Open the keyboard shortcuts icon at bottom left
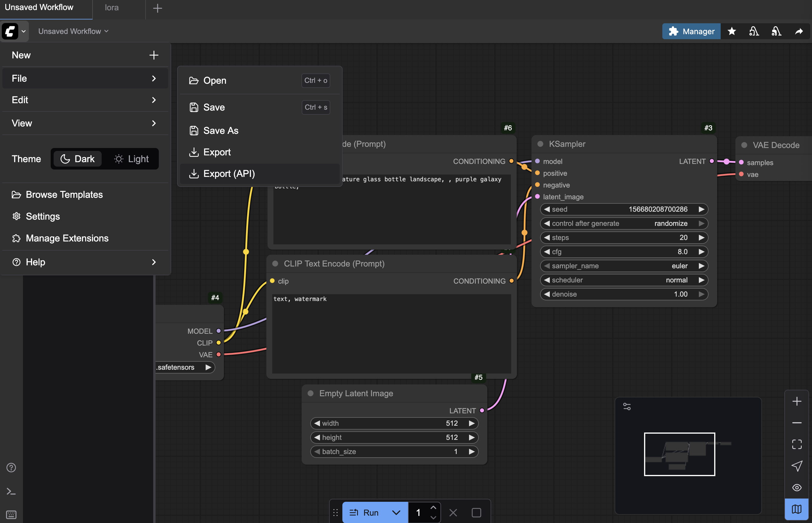 [x=11, y=514]
